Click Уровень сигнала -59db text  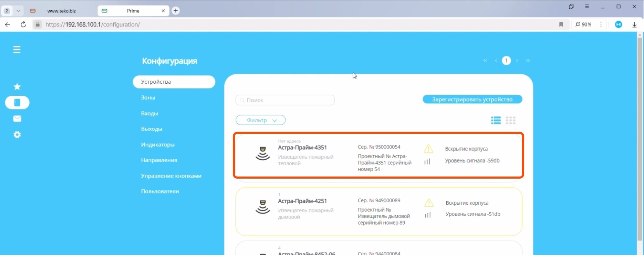[x=472, y=161]
